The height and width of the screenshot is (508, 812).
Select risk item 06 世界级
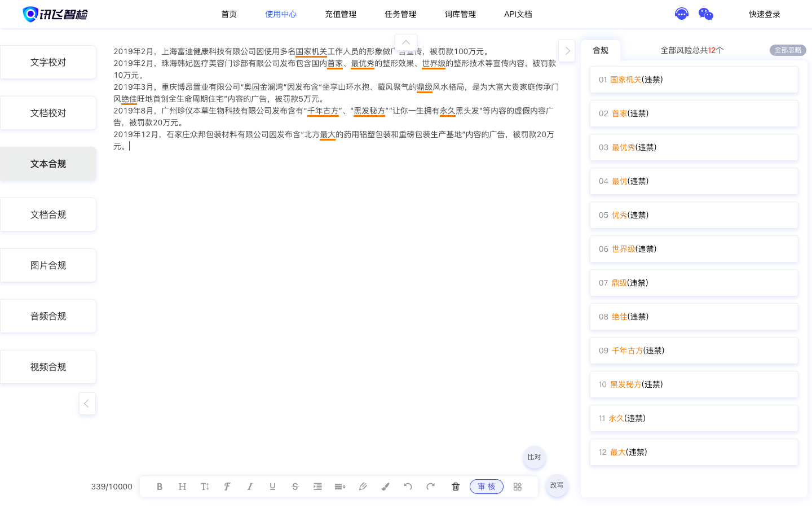click(694, 249)
